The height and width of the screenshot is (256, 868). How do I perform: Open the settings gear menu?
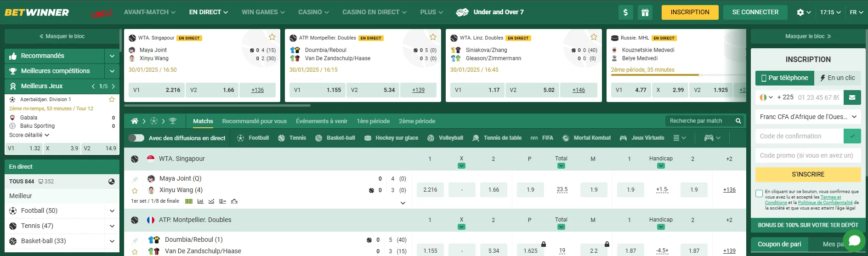pyautogui.click(x=804, y=12)
